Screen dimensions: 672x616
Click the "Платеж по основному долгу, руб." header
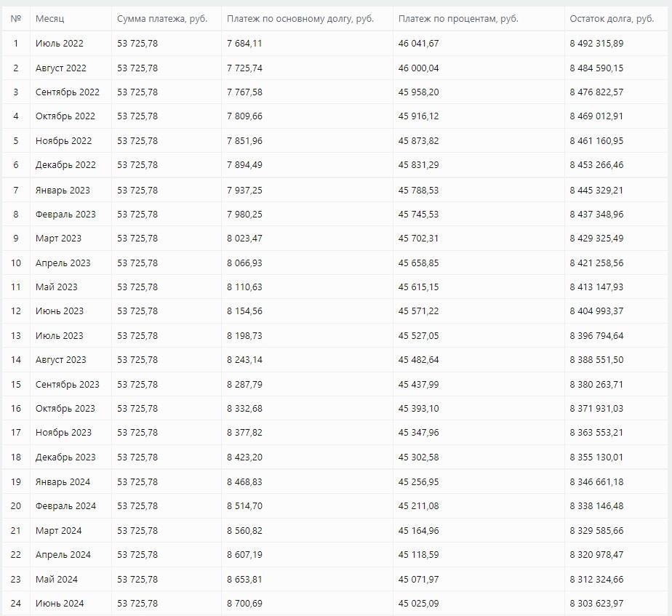pyautogui.click(x=300, y=18)
